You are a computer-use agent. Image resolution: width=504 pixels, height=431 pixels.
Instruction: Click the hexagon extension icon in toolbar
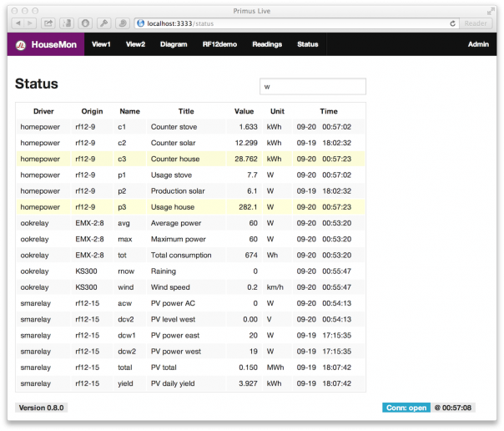point(85,23)
